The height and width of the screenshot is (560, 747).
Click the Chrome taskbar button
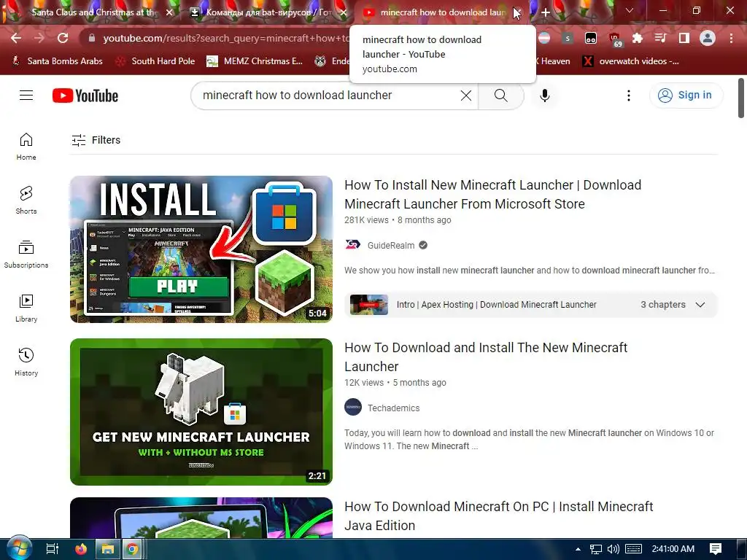click(x=133, y=549)
